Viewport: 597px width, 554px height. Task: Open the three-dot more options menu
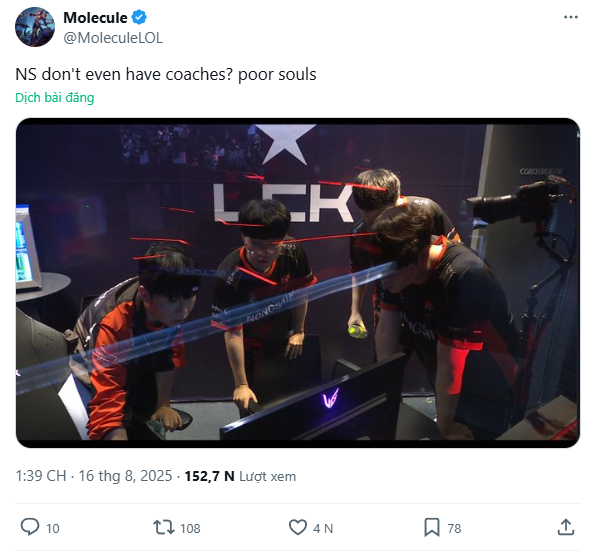point(570,17)
